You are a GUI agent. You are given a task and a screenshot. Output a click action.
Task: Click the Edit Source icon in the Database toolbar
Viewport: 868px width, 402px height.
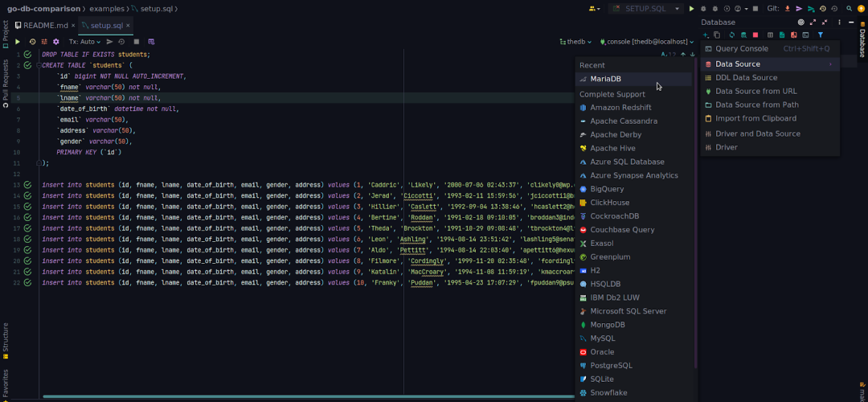click(x=782, y=35)
